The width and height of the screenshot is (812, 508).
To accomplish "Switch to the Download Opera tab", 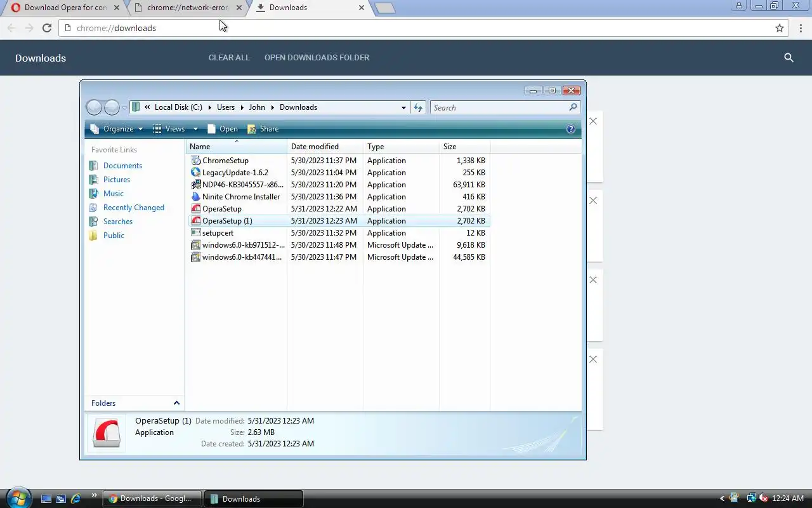I will point(65,8).
